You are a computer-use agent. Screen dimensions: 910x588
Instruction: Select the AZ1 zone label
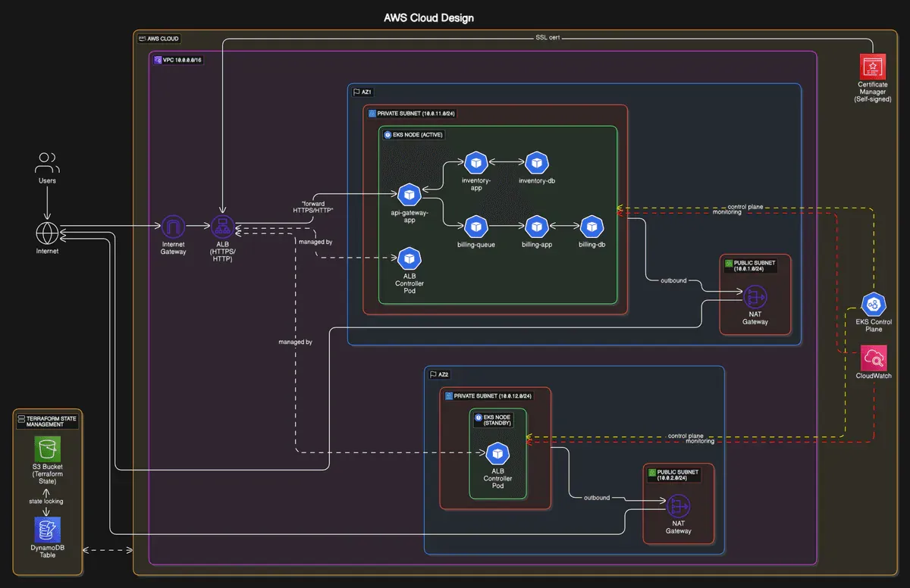(x=362, y=92)
